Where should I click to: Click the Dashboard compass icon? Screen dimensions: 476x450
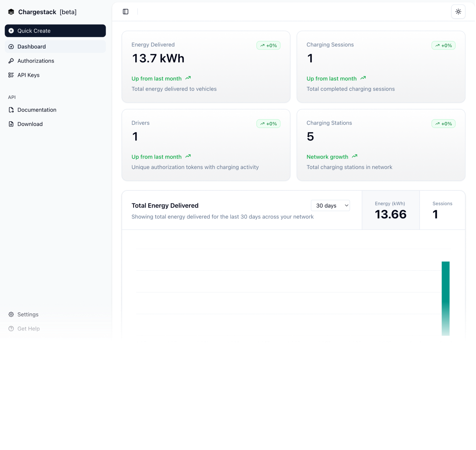pyautogui.click(x=11, y=47)
